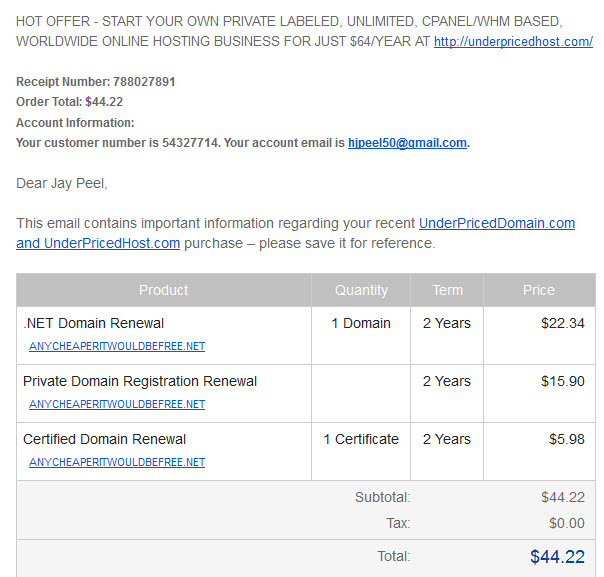Open the and UnderPricedHost.com link

click(x=98, y=243)
